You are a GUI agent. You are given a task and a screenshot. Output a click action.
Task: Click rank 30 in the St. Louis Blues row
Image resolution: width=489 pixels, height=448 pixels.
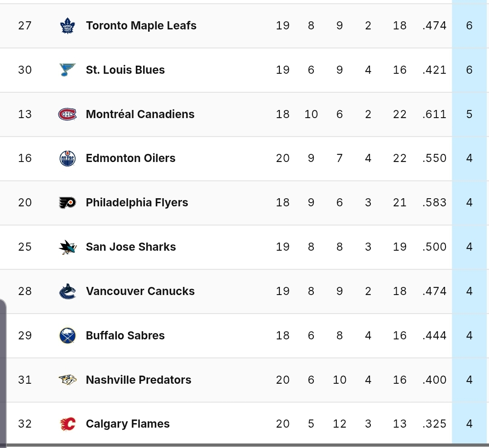point(25,70)
